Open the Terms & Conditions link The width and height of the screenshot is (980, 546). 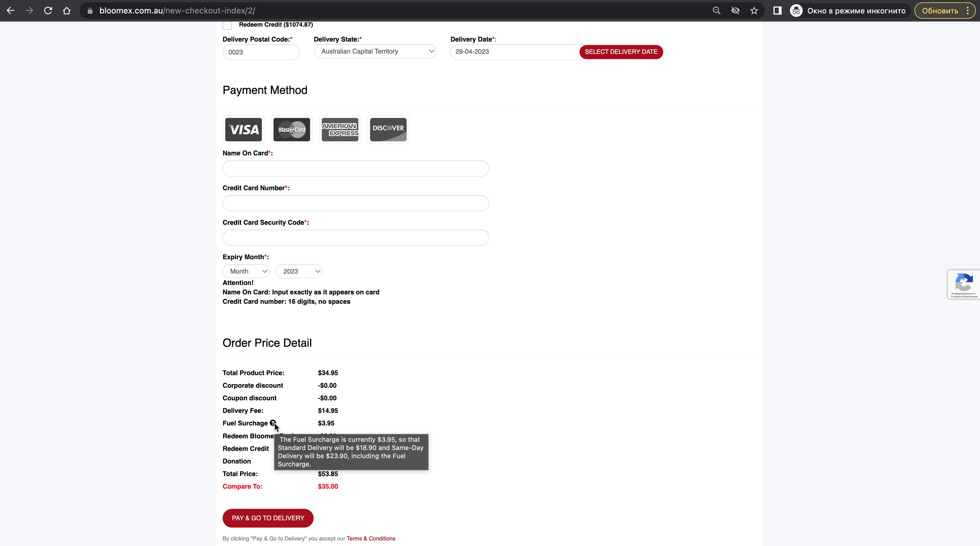371,538
